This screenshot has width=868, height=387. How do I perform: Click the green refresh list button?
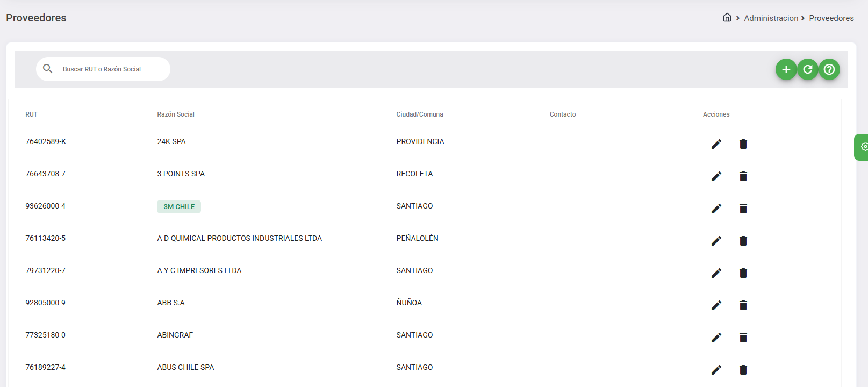click(x=807, y=69)
